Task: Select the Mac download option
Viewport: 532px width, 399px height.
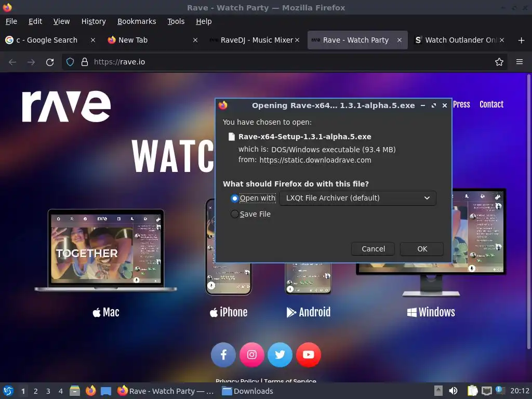Action: 106,312
